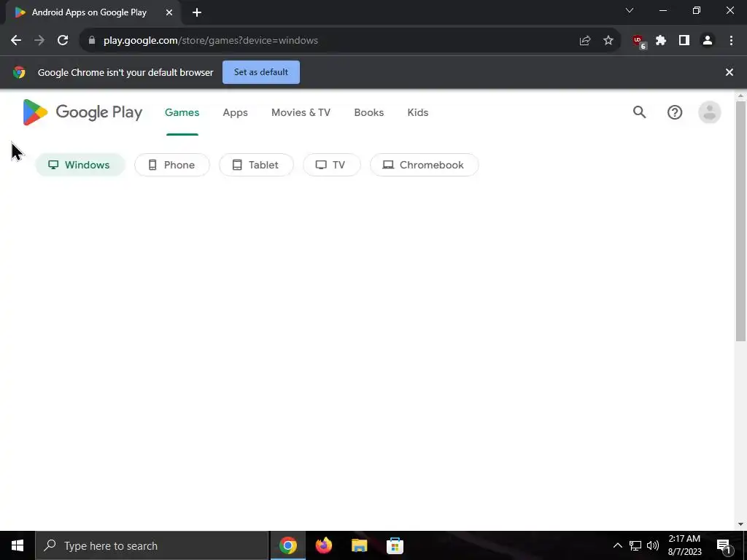Open File Explorer from the taskbar
Image resolution: width=747 pixels, height=560 pixels.
pyautogui.click(x=359, y=545)
